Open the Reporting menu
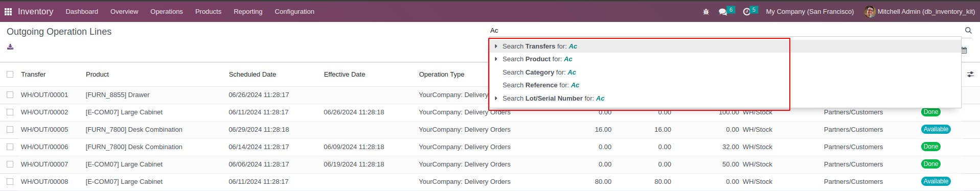The height and width of the screenshot is (191, 980). tap(248, 11)
